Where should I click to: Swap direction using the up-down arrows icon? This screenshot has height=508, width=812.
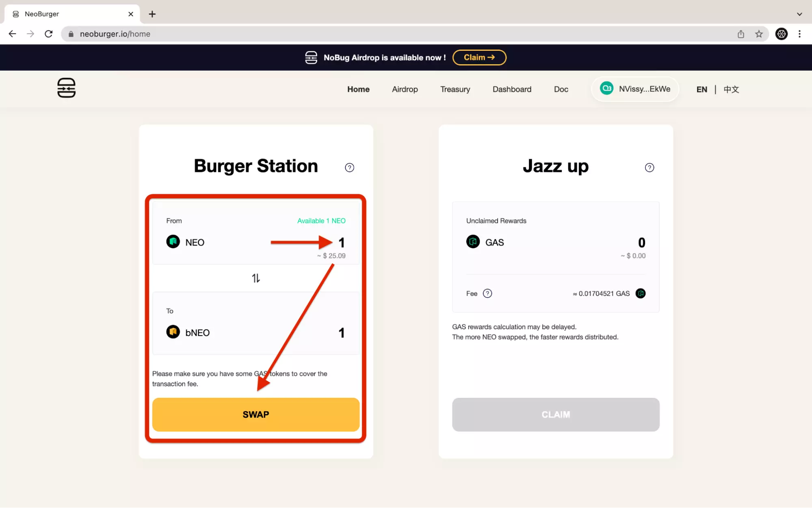click(x=256, y=278)
